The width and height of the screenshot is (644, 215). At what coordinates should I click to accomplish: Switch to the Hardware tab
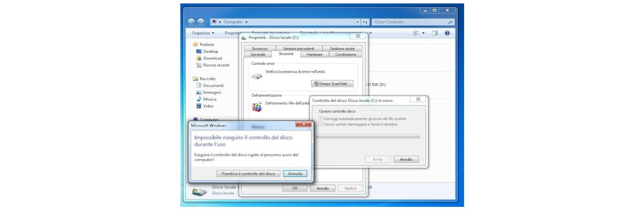pyautogui.click(x=315, y=55)
